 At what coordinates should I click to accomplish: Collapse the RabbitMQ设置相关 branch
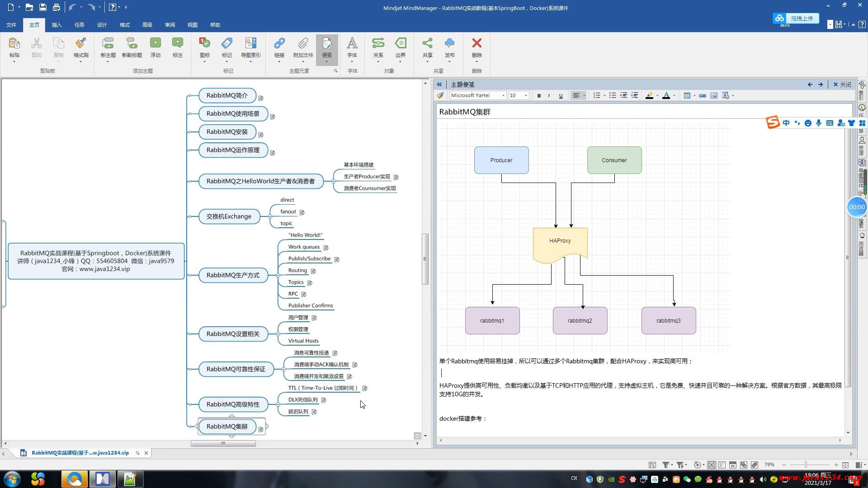(278, 334)
